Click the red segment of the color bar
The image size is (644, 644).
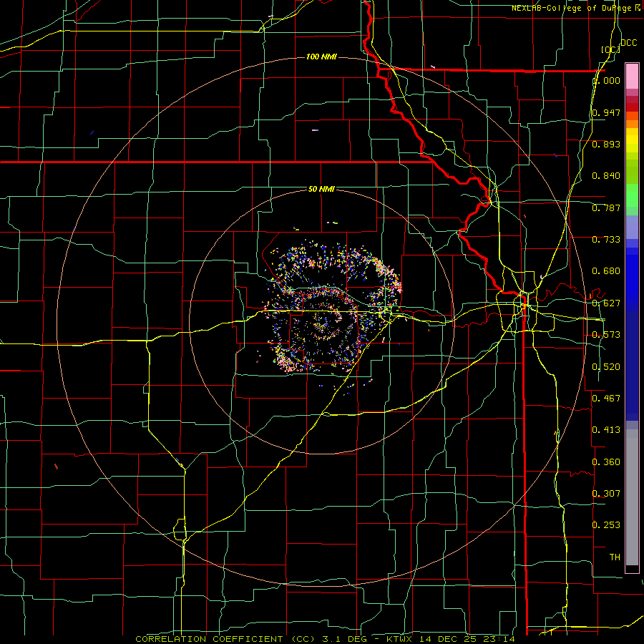click(632, 107)
